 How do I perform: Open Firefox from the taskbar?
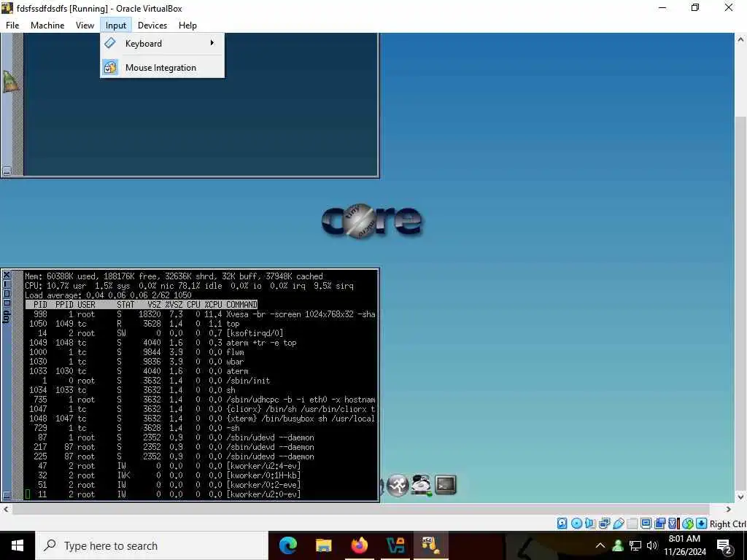coord(359,545)
